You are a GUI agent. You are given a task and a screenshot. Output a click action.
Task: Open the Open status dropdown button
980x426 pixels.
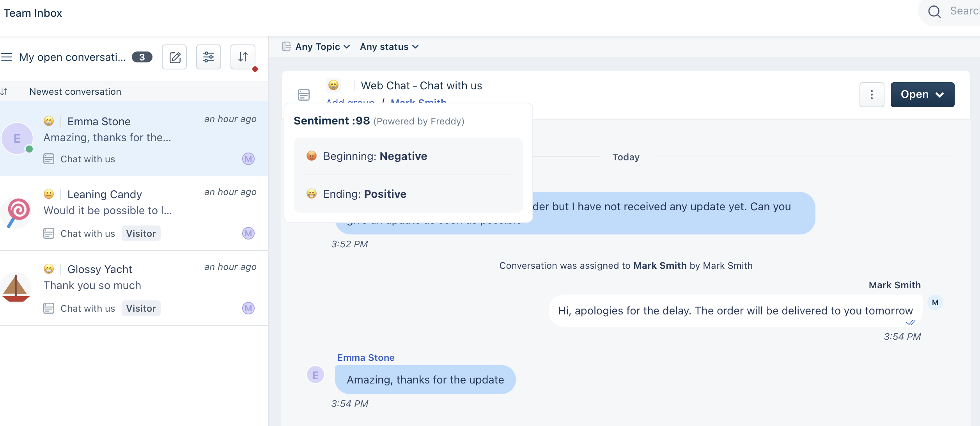tap(922, 95)
